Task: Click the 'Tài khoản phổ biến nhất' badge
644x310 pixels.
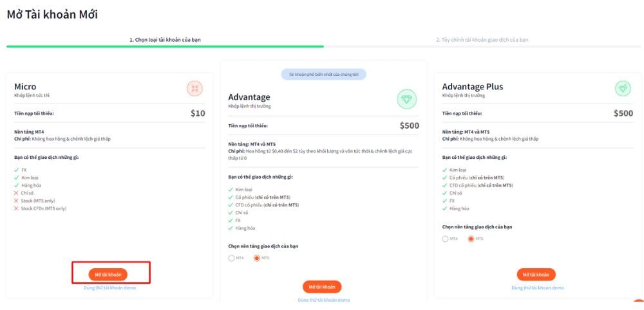Action: click(x=323, y=74)
